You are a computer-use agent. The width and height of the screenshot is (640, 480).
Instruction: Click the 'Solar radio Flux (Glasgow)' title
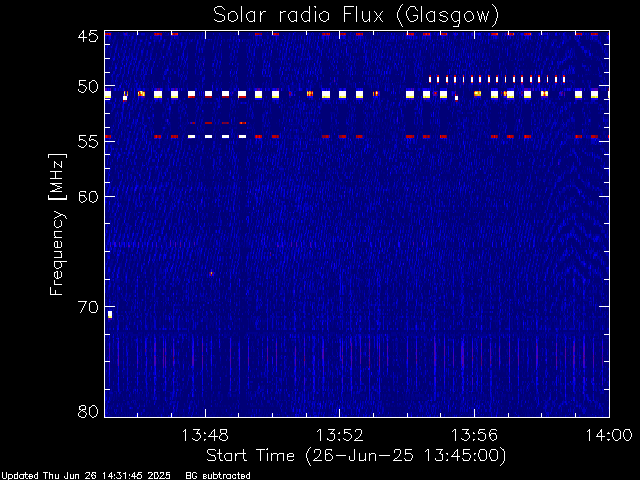pyautogui.click(x=356, y=16)
